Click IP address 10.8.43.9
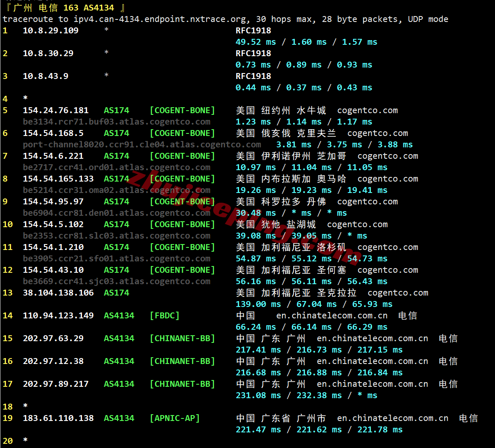This screenshot has width=495, height=448. (x=46, y=76)
